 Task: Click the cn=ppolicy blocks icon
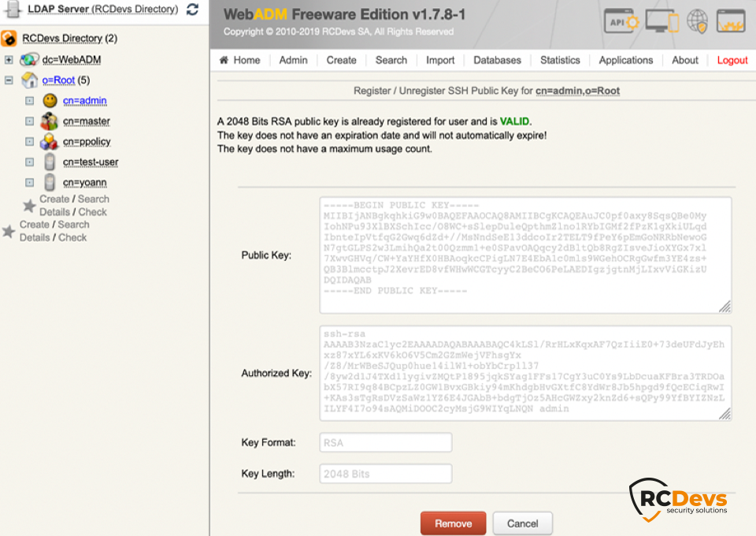coord(49,142)
